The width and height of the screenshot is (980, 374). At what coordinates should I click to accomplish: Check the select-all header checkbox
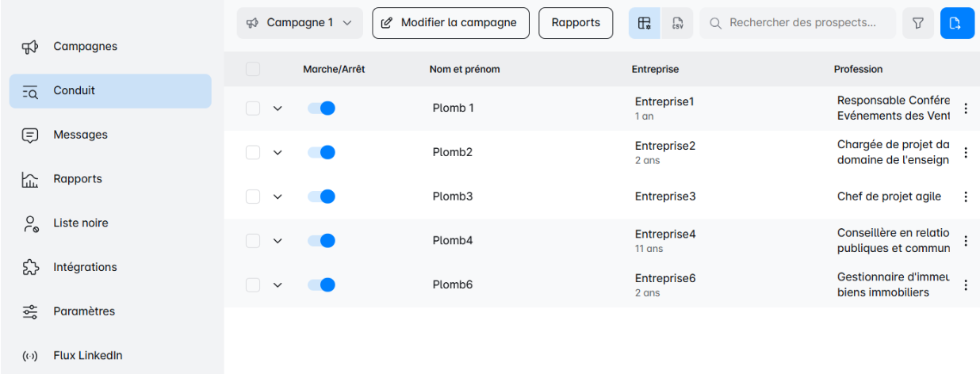click(x=253, y=69)
